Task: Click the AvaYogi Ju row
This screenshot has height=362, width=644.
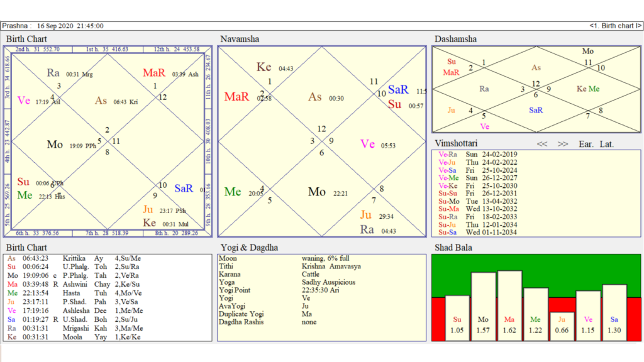Action: 264,306
